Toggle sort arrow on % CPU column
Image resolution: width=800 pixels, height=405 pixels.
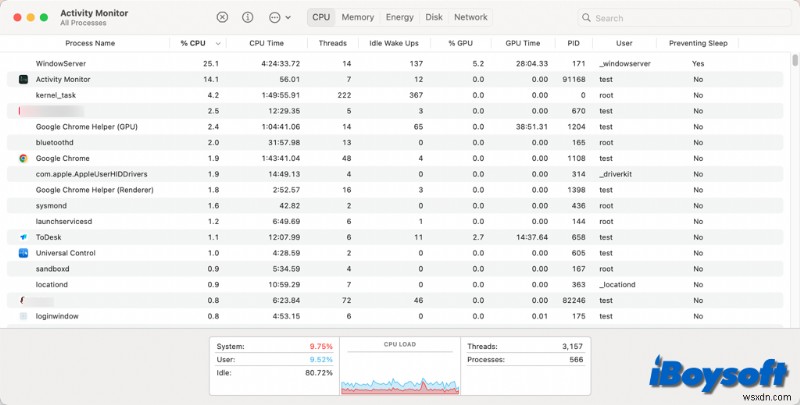click(x=218, y=44)
